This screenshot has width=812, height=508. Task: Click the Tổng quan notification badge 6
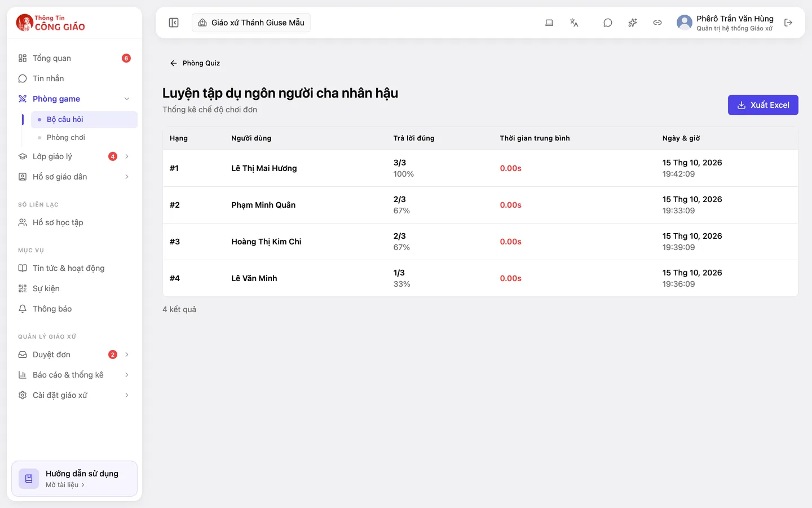point(126,58)
